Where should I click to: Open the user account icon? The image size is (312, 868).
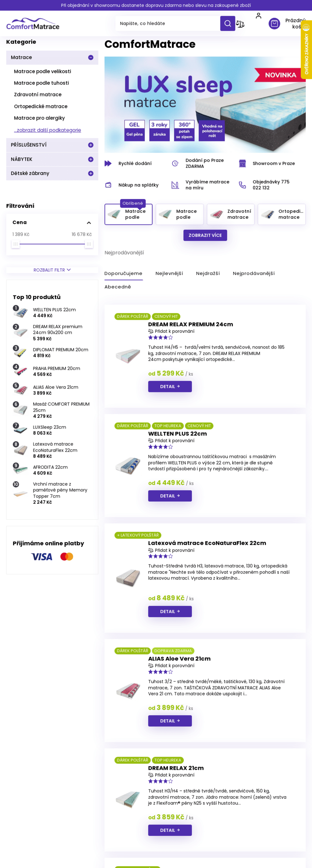click(258, 16)
